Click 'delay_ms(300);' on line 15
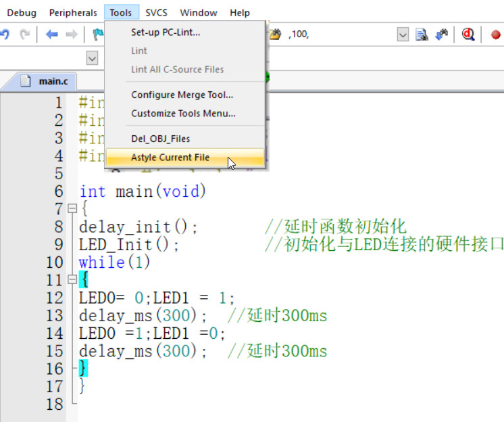The height and width of the screenshot is (422, 504). click(143, 351)
